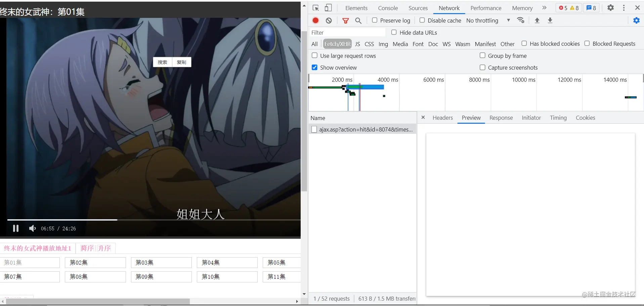644x306 pixels.
Task: Export HAR with download arrow
Action: 550,20
